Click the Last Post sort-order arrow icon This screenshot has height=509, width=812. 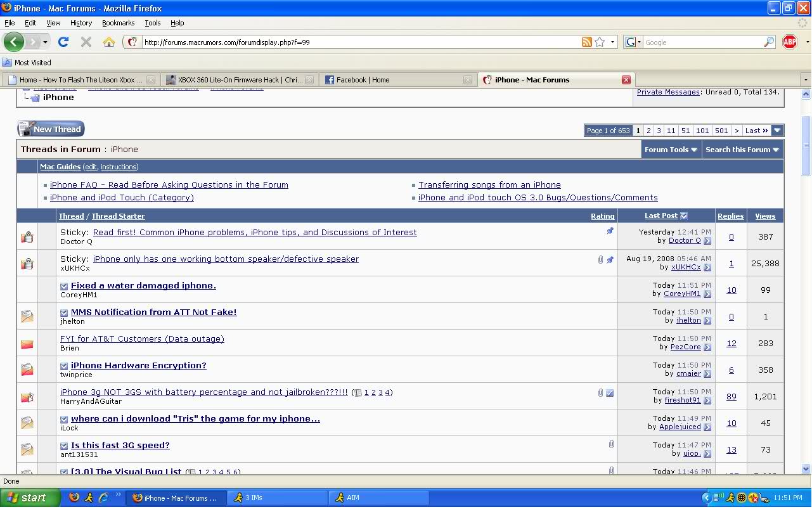pyautogui.click(x=683, y=216)
